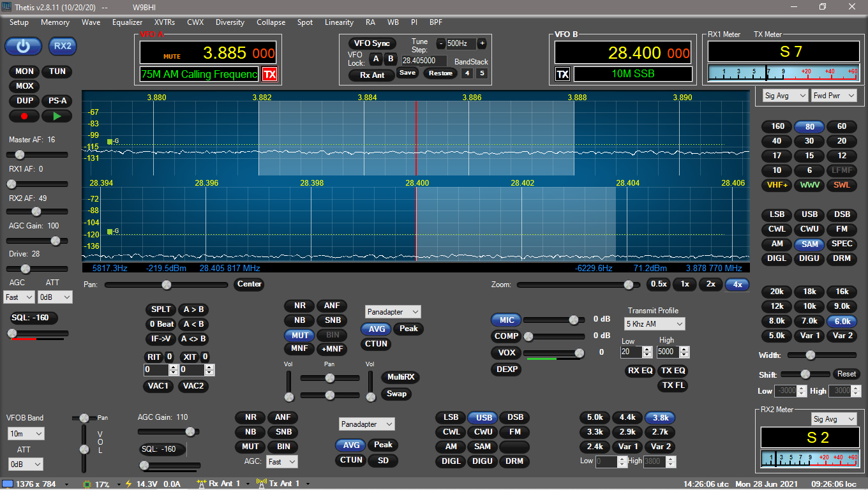The image size is (868, 490).
Task: Select the 9.0k filter button
Action: click(x=842, y=306)
